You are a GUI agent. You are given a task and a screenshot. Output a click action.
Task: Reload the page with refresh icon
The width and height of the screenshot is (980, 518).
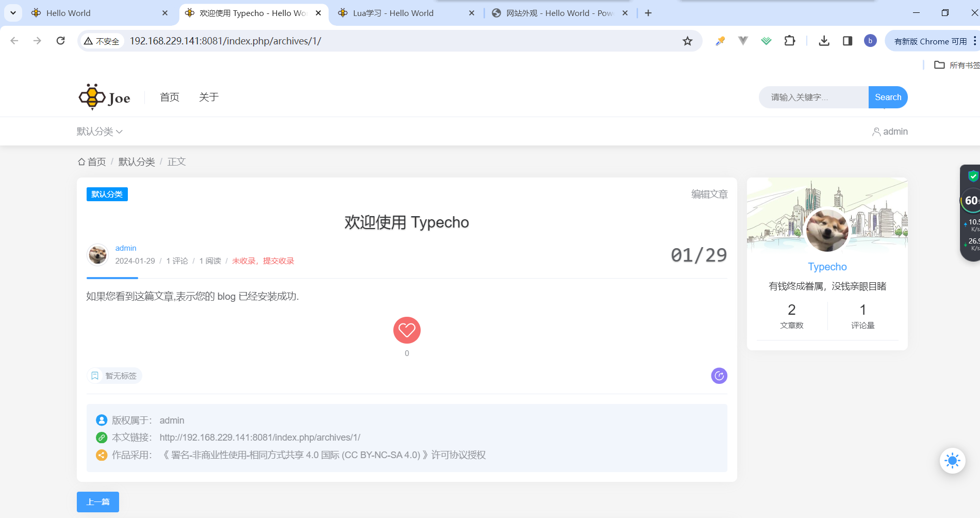(60, 41)
